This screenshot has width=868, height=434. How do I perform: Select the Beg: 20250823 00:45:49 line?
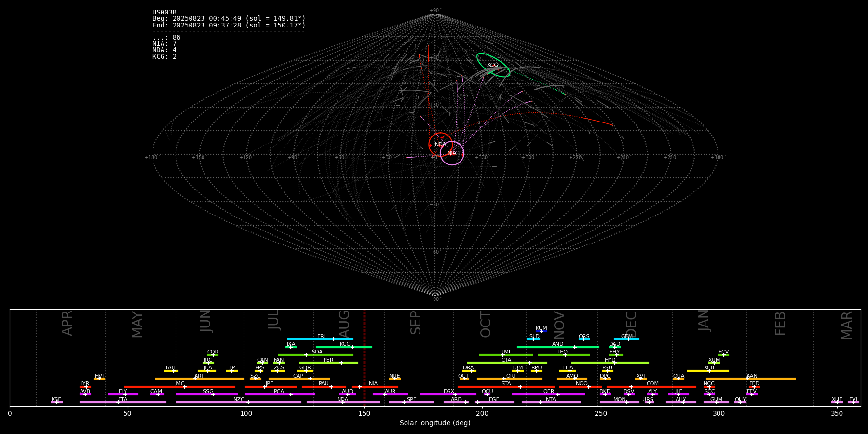point(229,19)
